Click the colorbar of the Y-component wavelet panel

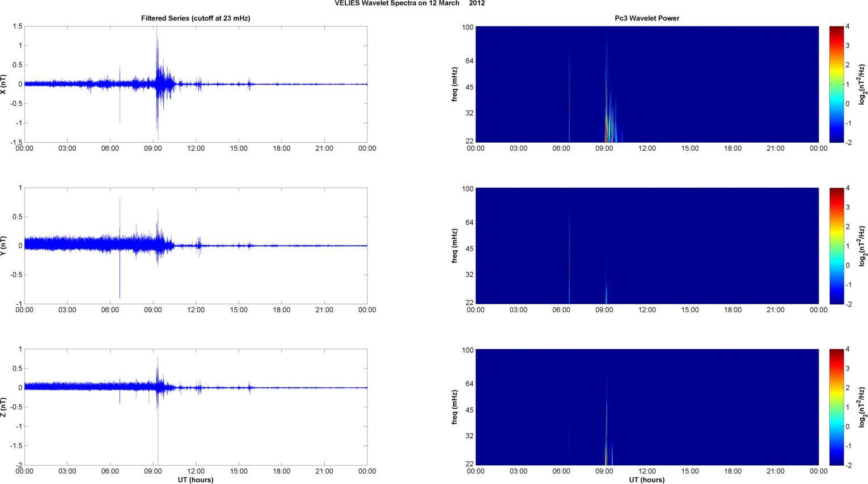tap(836, 246)
